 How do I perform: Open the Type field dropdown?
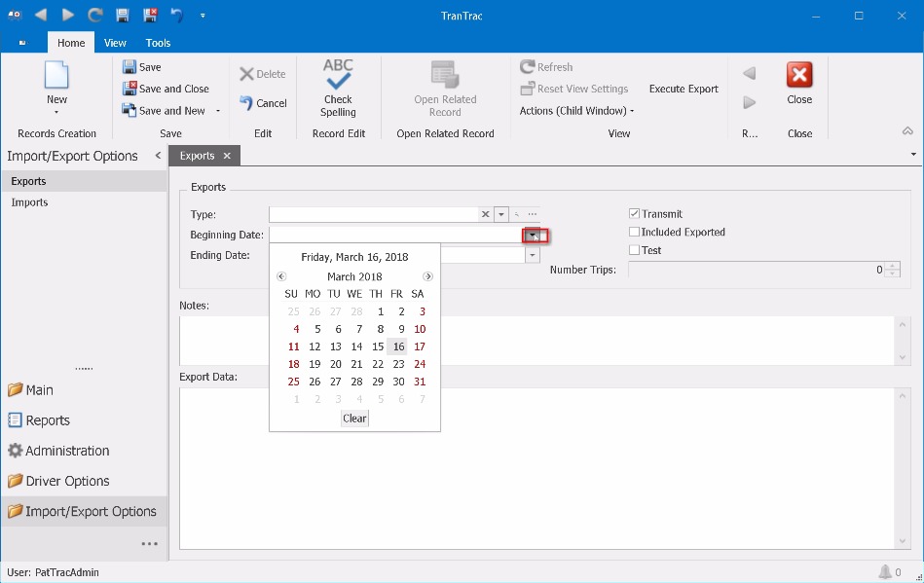point(501,214)
